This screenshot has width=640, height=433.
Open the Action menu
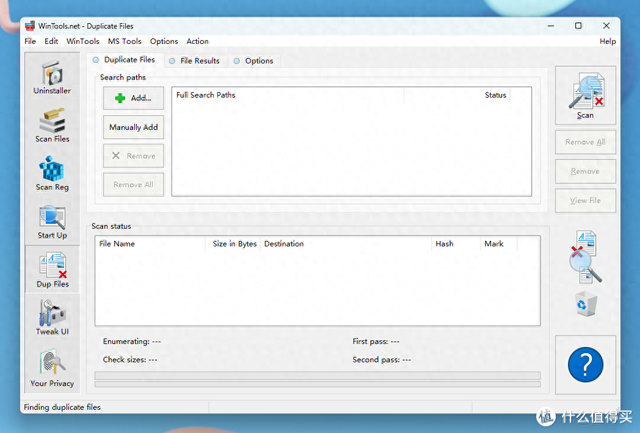coord(197,41)
